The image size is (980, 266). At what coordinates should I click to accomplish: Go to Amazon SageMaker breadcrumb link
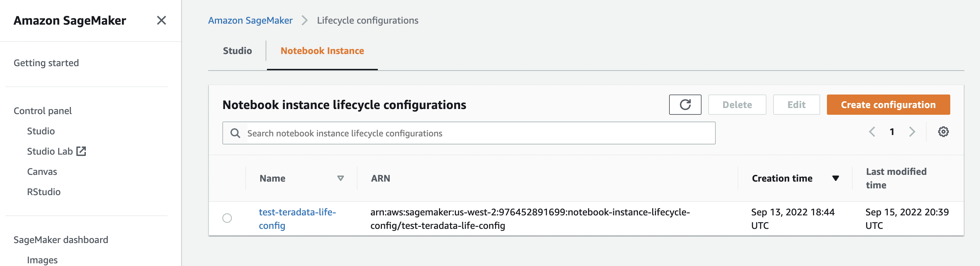coord(250,21)
